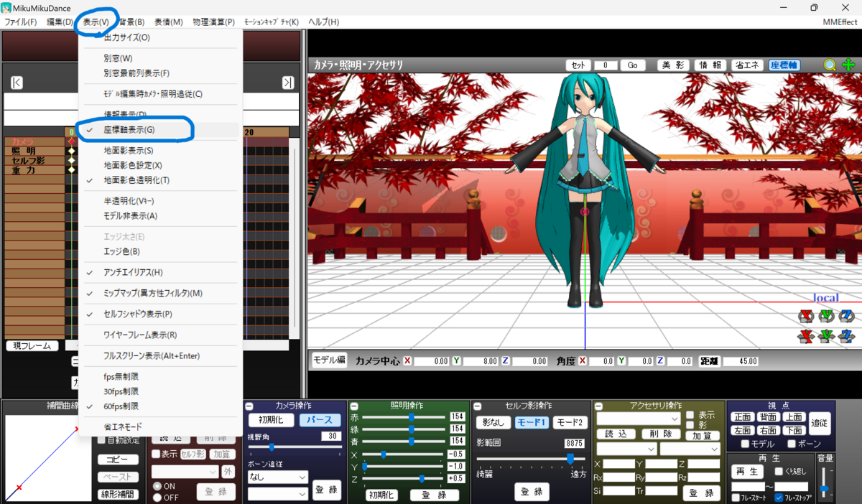Image resolution: width=862 pixels, height=504 pixels.
Task: Open the 物理演算(P) menu
Action: (x=213, y=22)
